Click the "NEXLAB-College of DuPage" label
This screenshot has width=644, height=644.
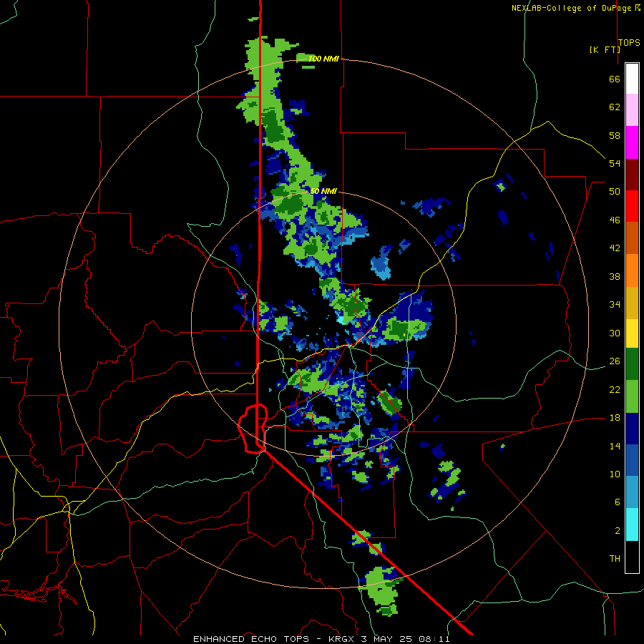click(x=572, y=8)
